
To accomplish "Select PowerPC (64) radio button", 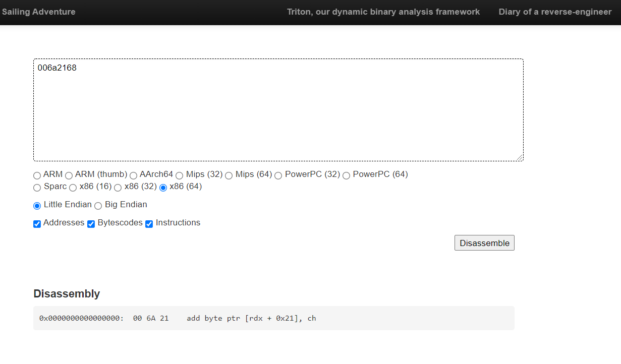I will [x=346, y=175].
